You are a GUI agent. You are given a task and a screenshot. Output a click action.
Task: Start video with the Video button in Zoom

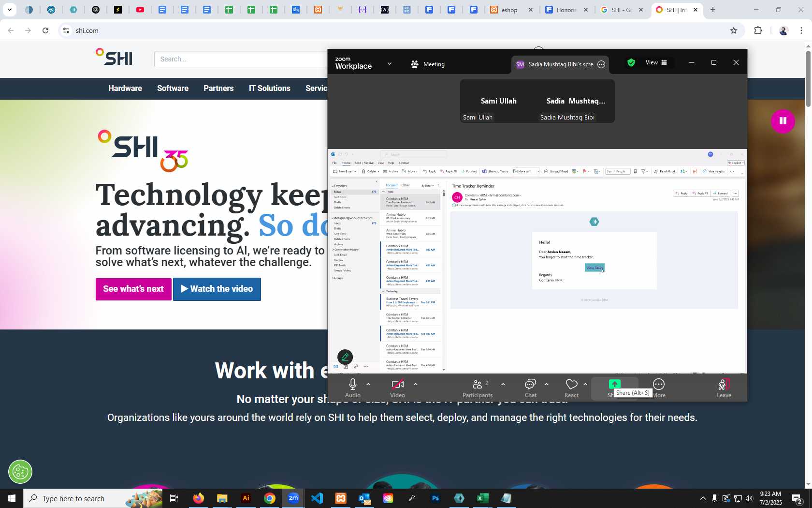397,388
